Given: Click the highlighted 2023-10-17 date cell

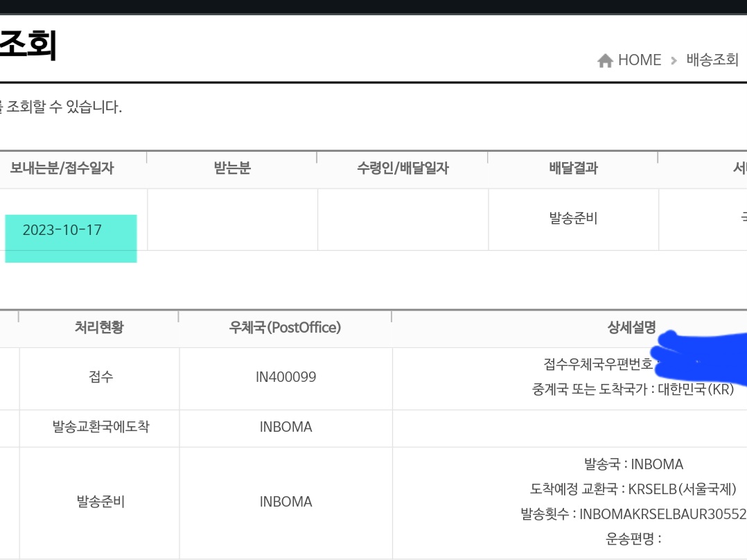Looking at the screenshot, I should (x=62, y=230).
